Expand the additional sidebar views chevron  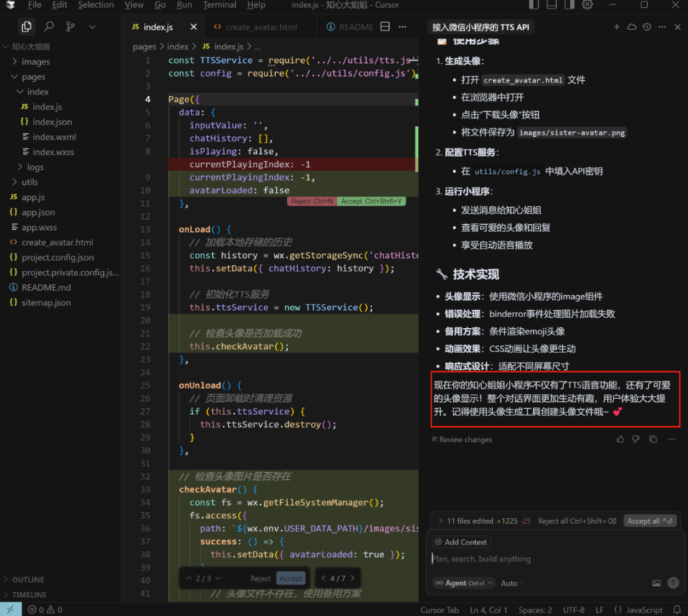click(x=92, y=27)
